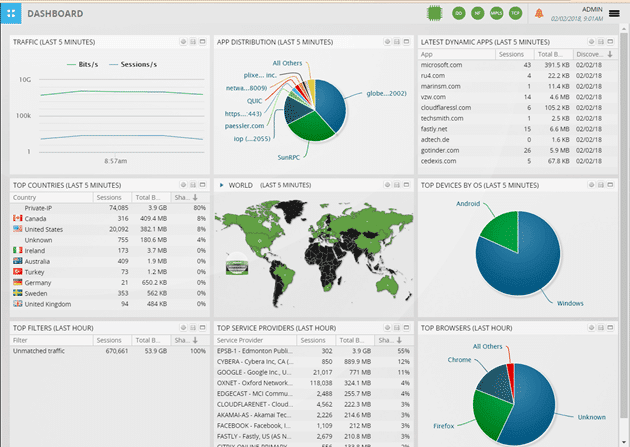Click the green CPU chip status icon
This screenshot has height=447, width=630.
tap(434, 13)
